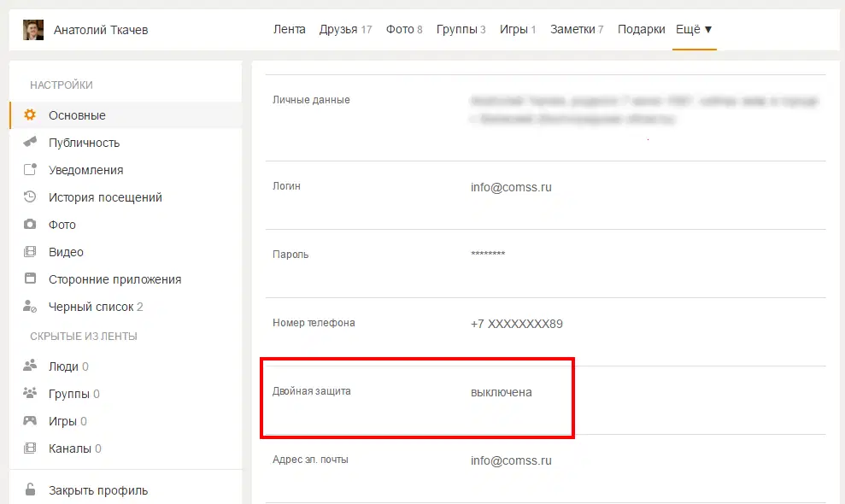Expand the Ещё dropdown menu
845x504 pixels.
[x=694, y=29]
